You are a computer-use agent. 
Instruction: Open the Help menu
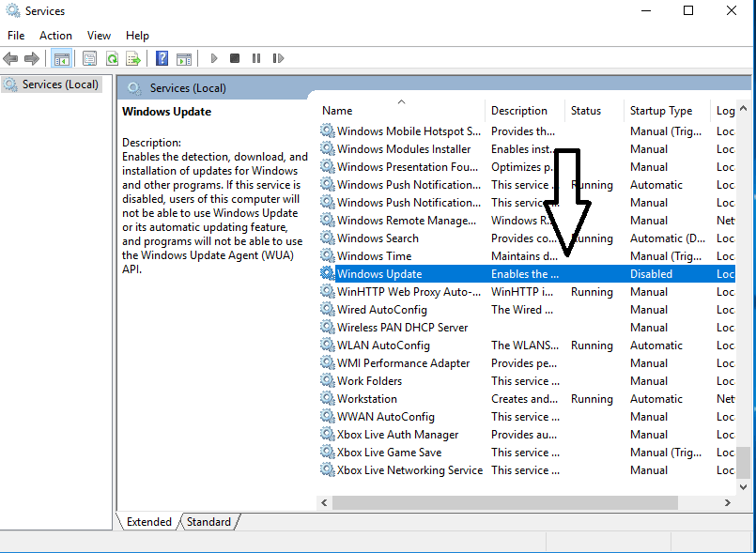coord(137,36)
